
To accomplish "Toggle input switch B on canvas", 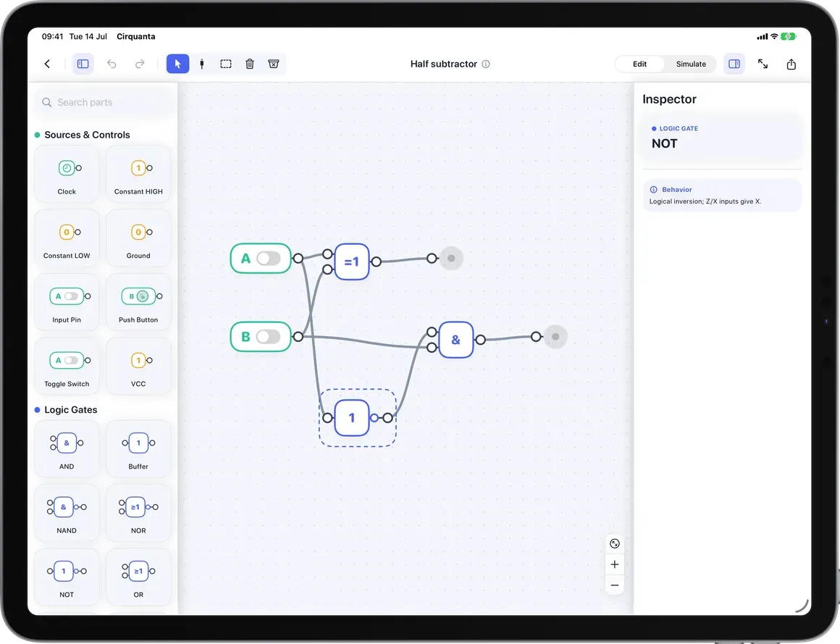I will (x=269, y=336).
